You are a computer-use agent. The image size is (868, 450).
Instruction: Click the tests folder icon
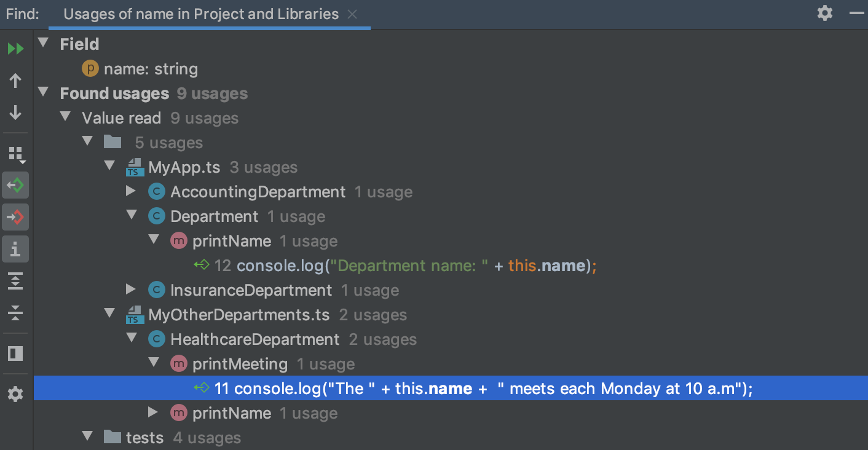[x=112, y=437]
